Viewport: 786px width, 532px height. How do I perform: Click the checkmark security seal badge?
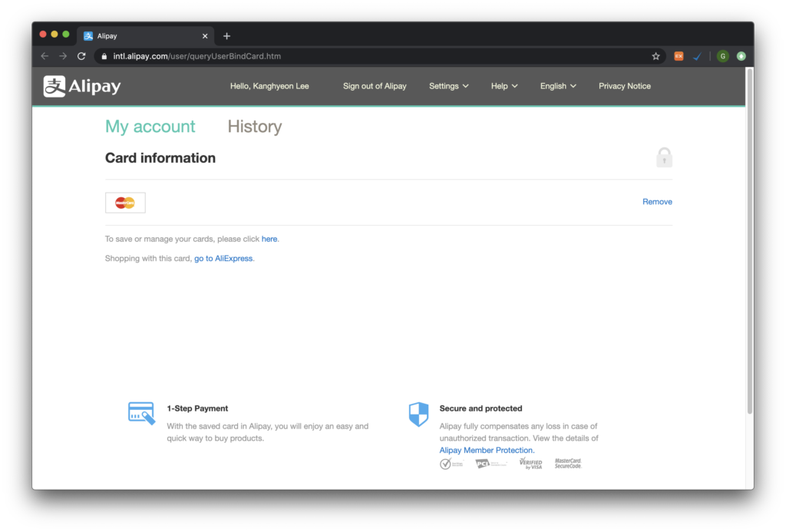(451, 464)
